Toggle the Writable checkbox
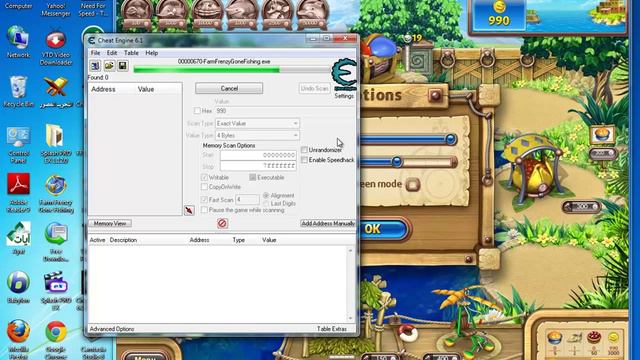 tap(204, 177)
